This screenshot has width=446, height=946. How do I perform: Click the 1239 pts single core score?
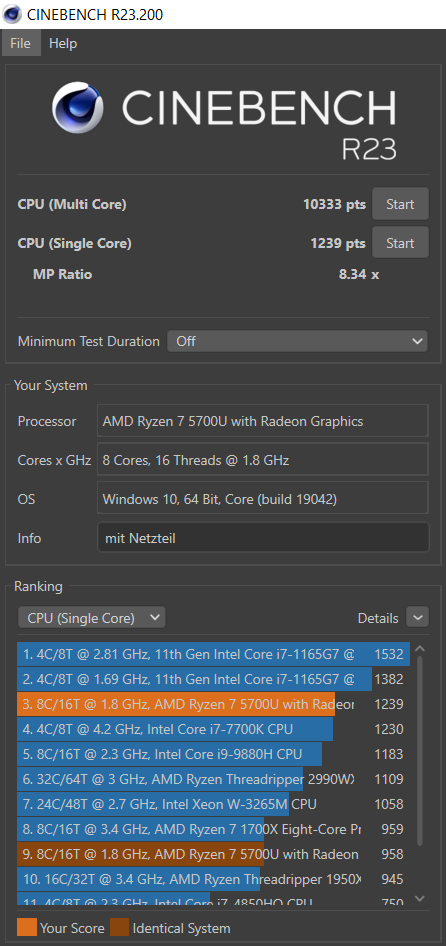point(338,243)
